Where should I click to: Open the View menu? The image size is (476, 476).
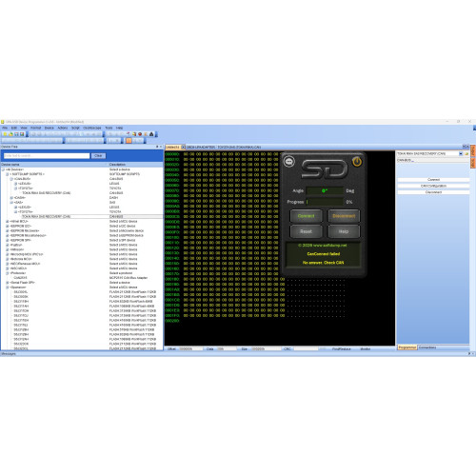(24, 128)
